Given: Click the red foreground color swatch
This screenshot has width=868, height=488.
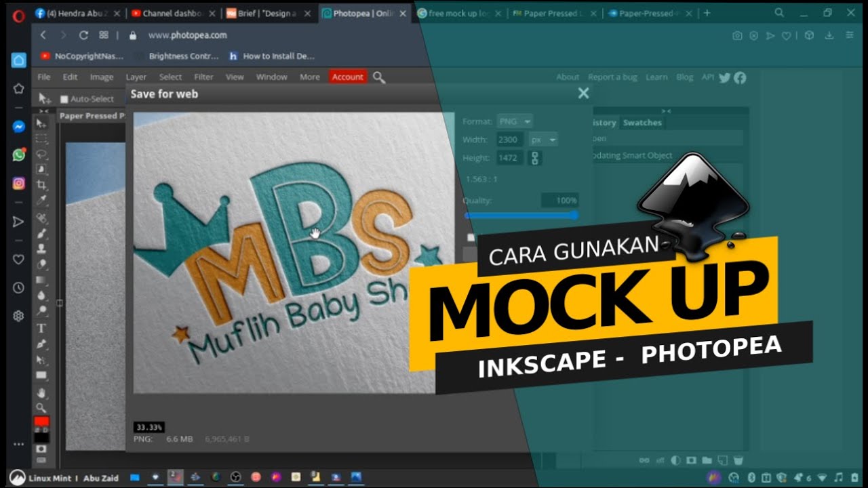Looking at the screenshot, I should (41, 422).
